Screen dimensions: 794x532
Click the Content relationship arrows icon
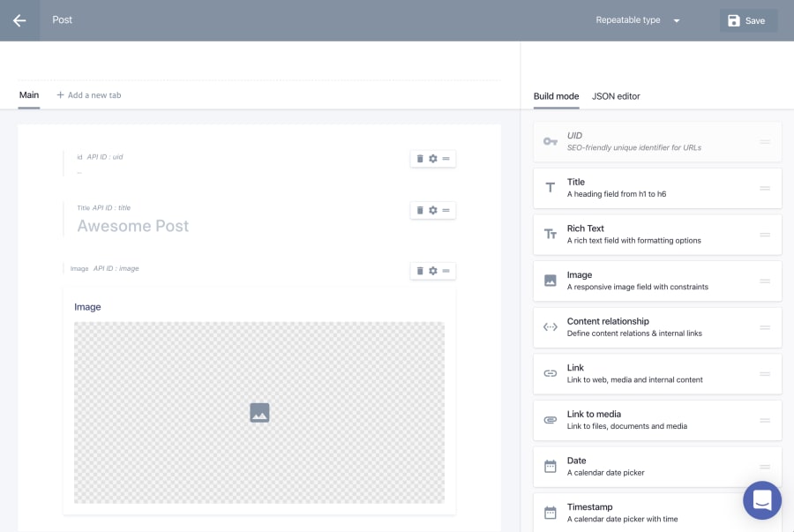551,327
